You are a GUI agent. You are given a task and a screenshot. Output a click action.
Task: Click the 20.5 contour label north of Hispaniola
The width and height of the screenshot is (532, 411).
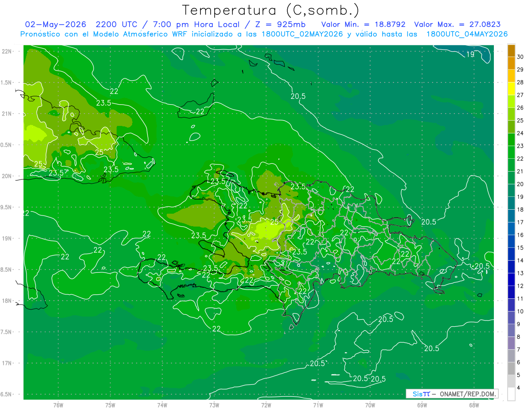tap(298, 96)
